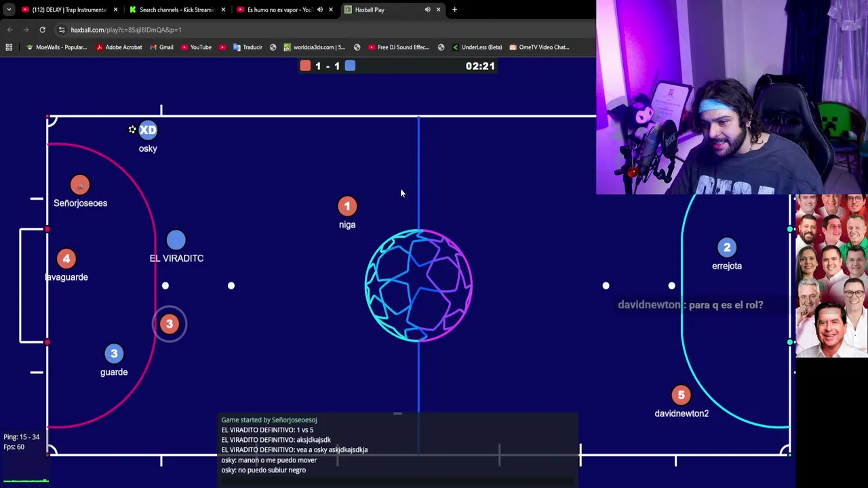This screenshot has width=868, height=488.
Task: Open a new browser tab
Action: pyautogui.click(x=454, y=9)
